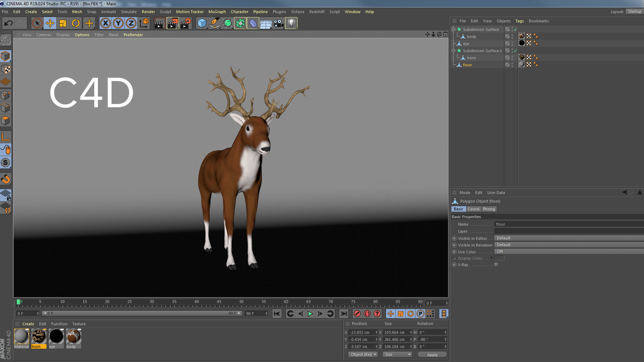Add a Cube primitive object

click(202, 23)
